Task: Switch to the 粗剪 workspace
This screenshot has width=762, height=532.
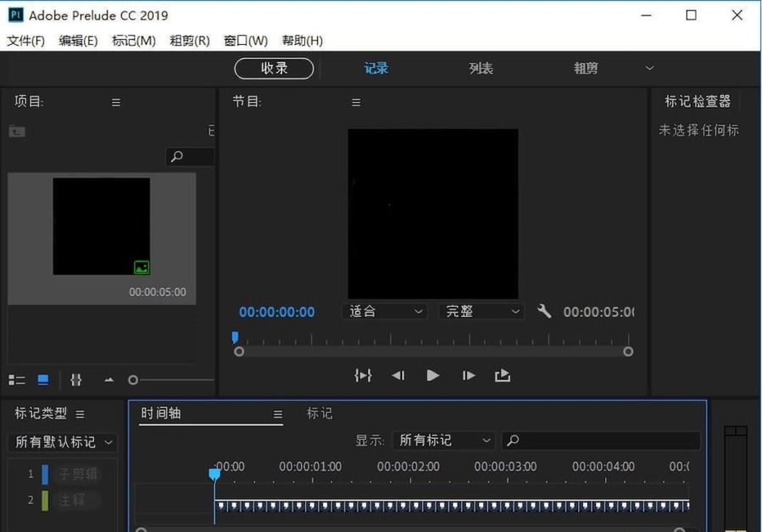Action: [x=586, y=69]
